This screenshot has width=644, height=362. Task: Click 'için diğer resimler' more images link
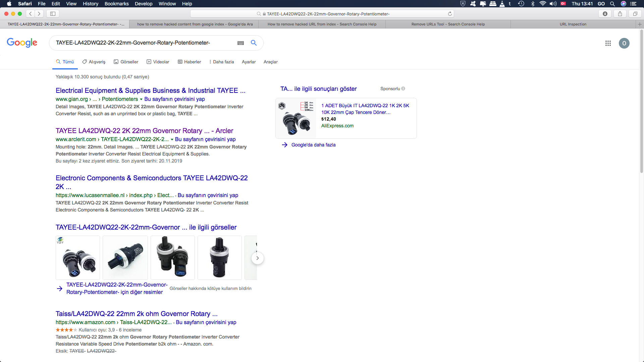click(117, 288)
